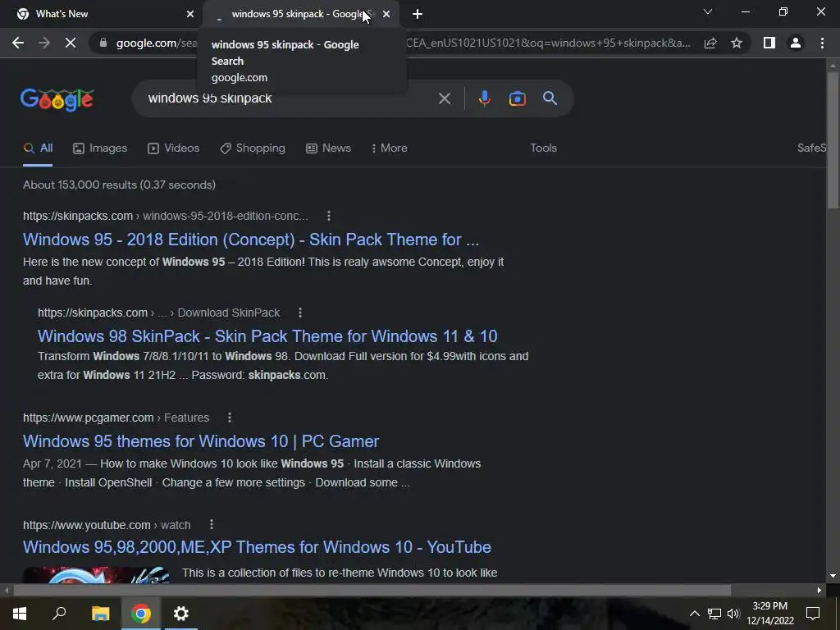Open options for first skinpacks.com result

(x=329, y=216)
